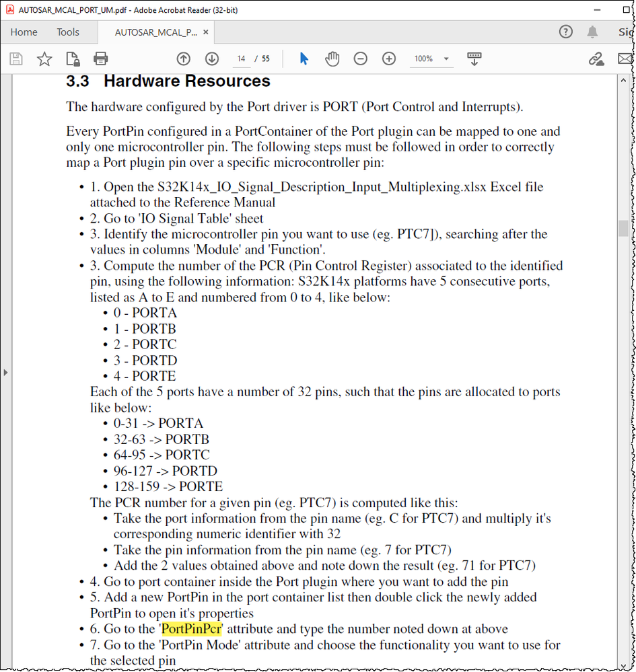Share a link to the file
Viewport: 636px width, 672px height.
point(596,59)
